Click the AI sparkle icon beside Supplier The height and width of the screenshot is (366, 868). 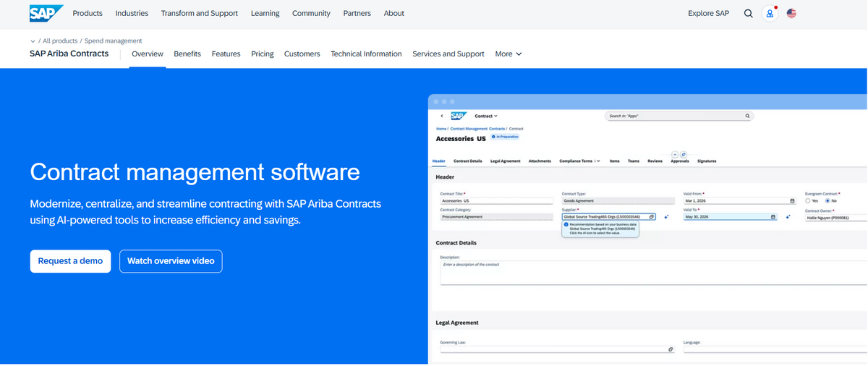tap(665, 217)
